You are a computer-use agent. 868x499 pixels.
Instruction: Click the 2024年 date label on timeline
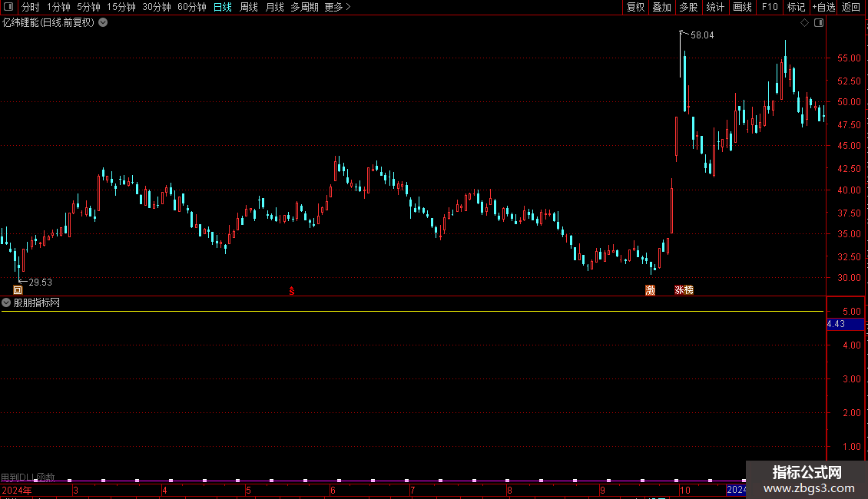pos(17,490)
